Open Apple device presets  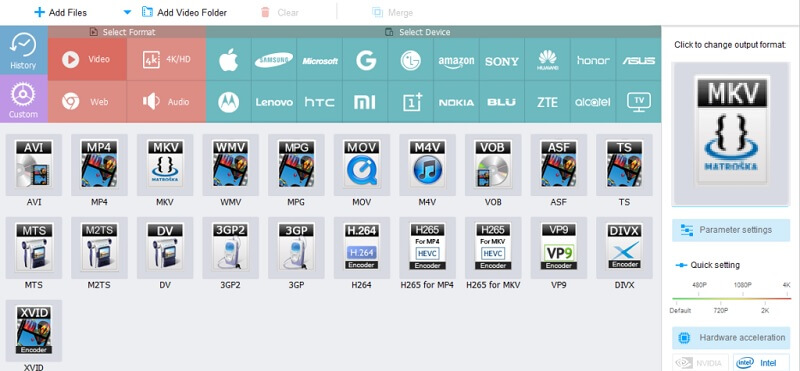(229, 60)
